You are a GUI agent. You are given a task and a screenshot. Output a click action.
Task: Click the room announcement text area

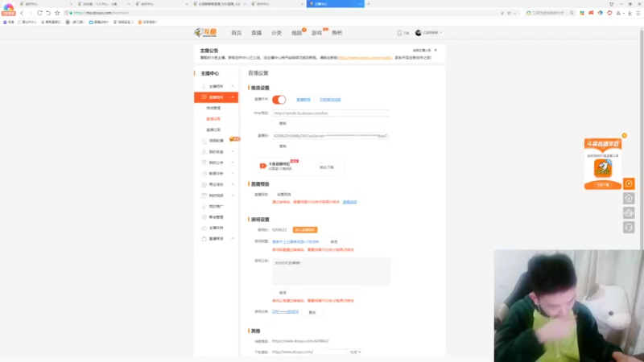[331, 271]
